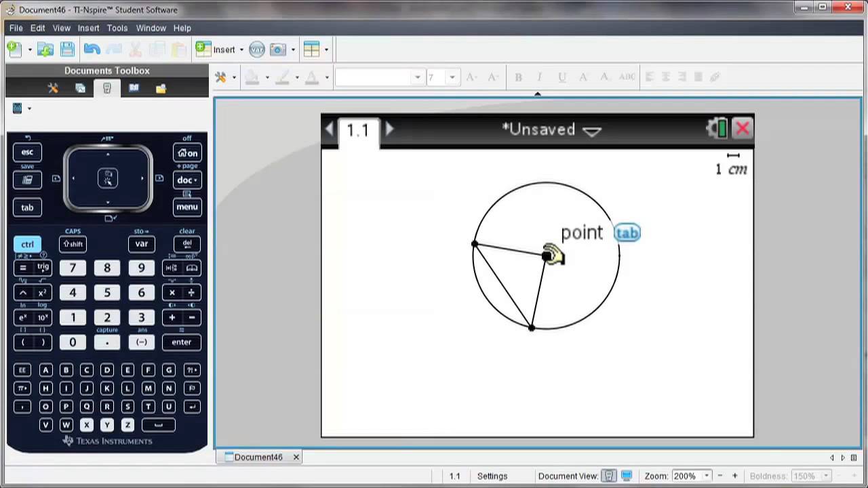Open the font size dropdown
The image size is (868, 488).
(x=452, y=77)
